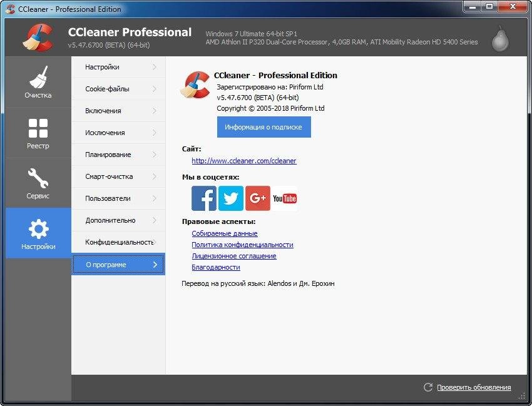Minimize the CCleaner window
532x406 pixels.
pos(473,6)
